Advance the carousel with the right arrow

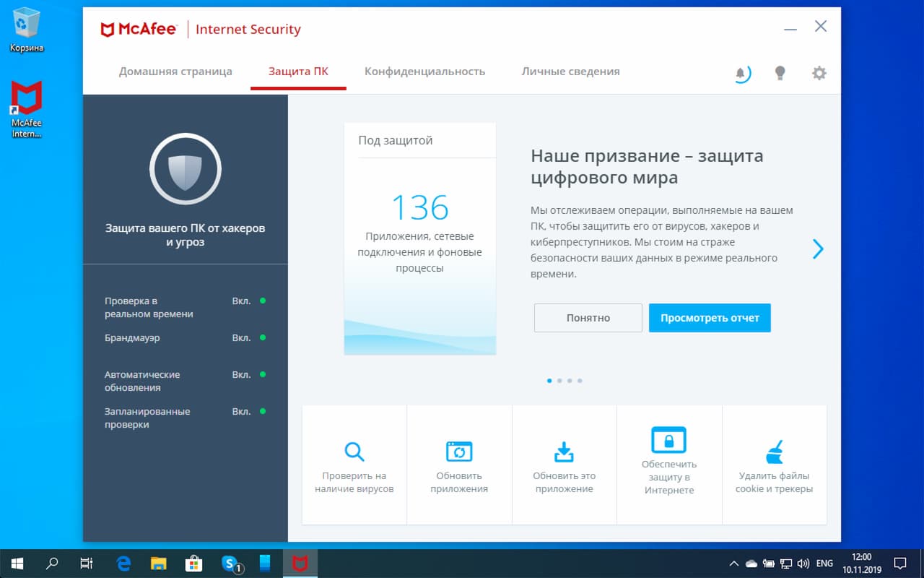coord(818,249)
